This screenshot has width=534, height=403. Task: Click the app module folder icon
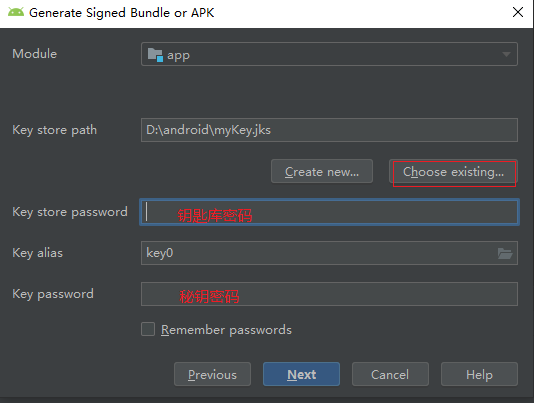[155, 55]
